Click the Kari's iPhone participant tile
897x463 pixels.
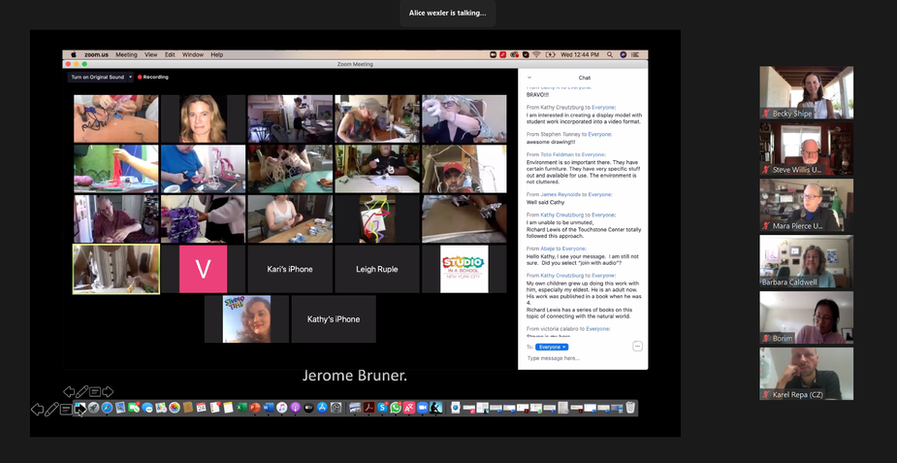tap(290, 269)
